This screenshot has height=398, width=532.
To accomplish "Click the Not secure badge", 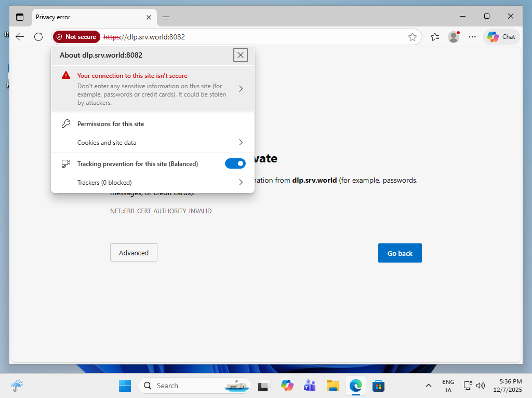I will pos(77,37).
